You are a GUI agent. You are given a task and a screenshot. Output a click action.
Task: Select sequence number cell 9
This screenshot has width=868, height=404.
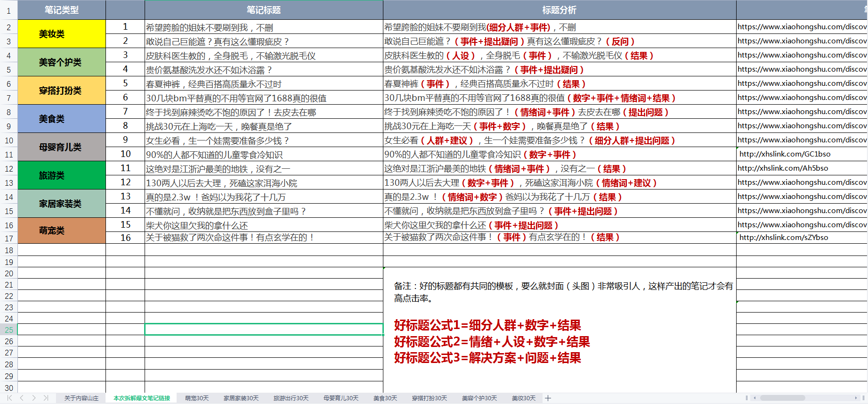[125, 140]
